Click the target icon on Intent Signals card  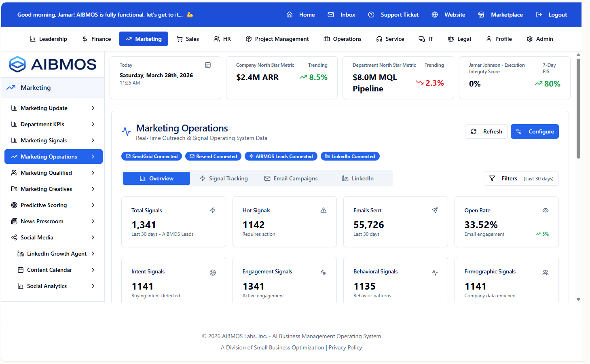coord(213,273)
